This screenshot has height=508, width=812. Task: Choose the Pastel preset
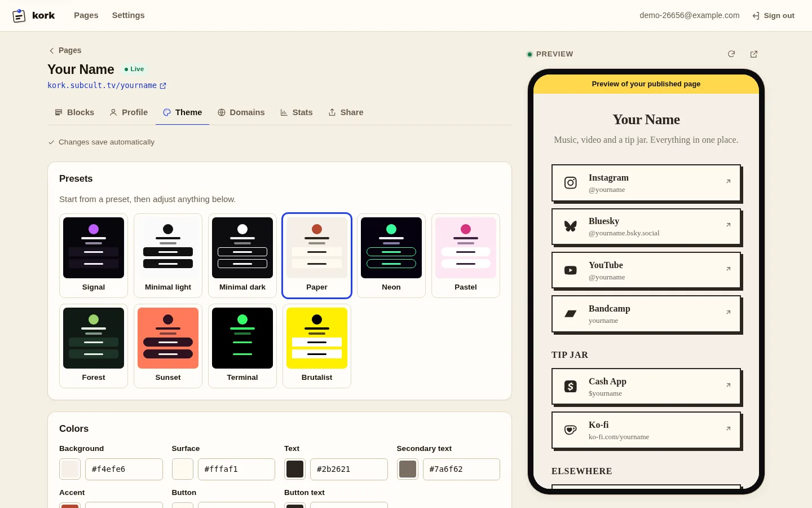(466, 256)
